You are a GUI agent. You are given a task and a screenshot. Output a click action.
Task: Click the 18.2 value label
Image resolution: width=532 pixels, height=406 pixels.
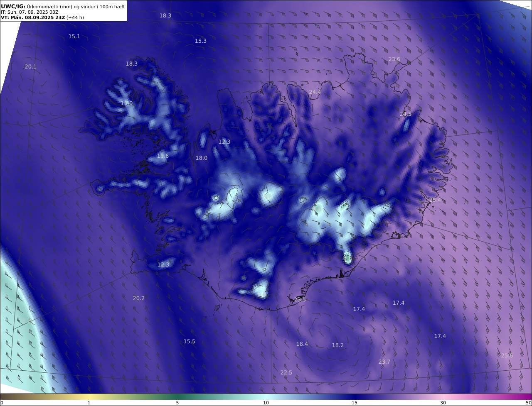(x=338, y=345)
